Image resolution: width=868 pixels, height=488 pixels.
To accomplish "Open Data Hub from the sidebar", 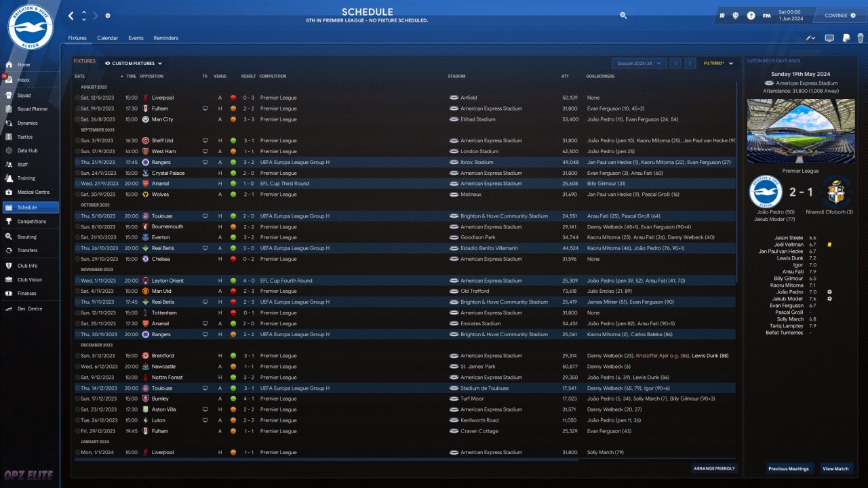I will tap(27, 150).
